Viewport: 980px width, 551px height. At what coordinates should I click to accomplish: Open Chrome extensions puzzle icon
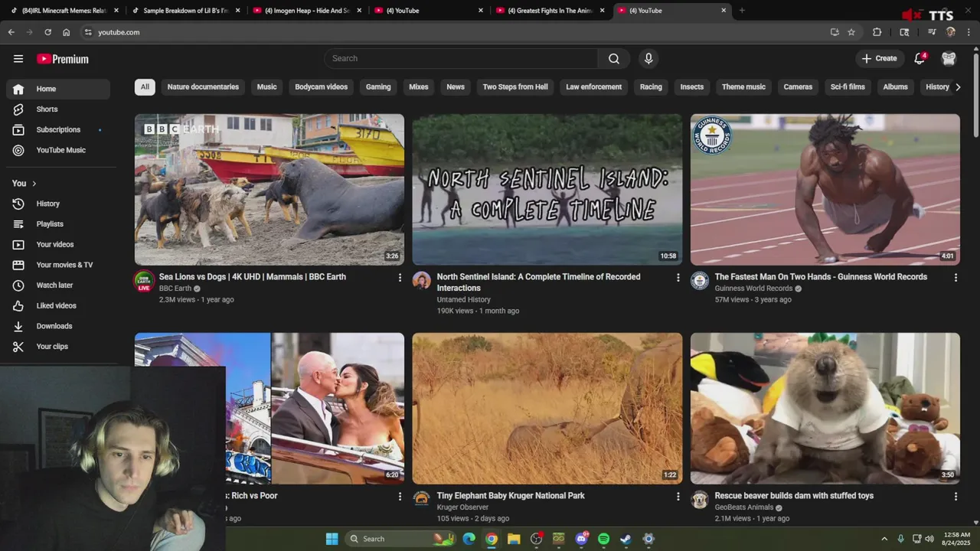pyautogui.click(x=877, y=32)
